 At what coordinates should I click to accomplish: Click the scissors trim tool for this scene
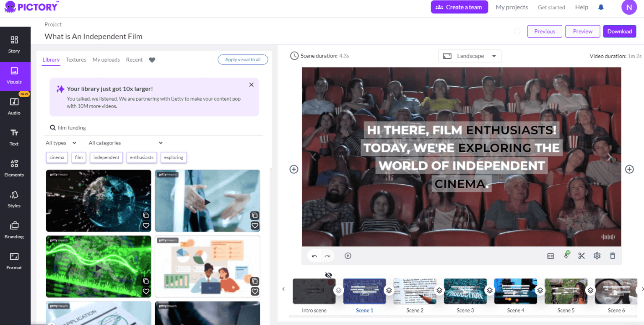(x=582, y=255)
